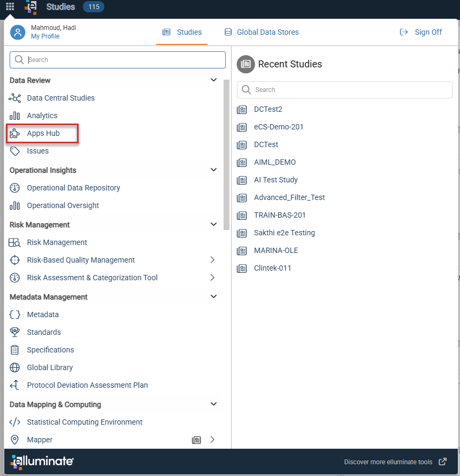Click the Protocol Deviation Assessment Plan icon
Screen dimensions: 460x476
pyautogui.click(x=14, y=385)
